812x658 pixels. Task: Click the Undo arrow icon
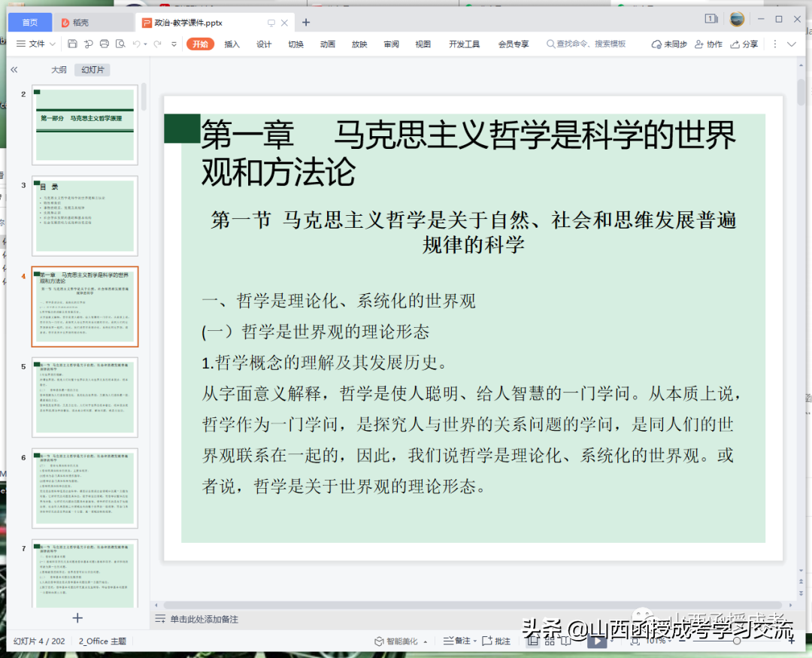137,44
